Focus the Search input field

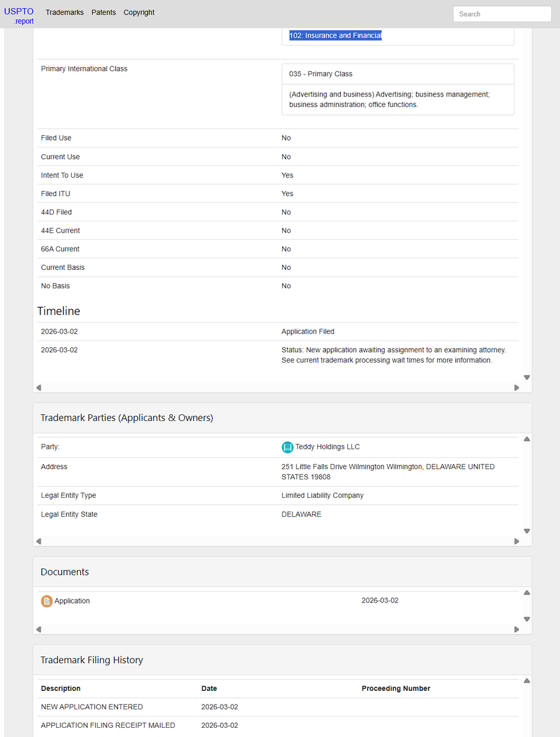coord(502,14)
